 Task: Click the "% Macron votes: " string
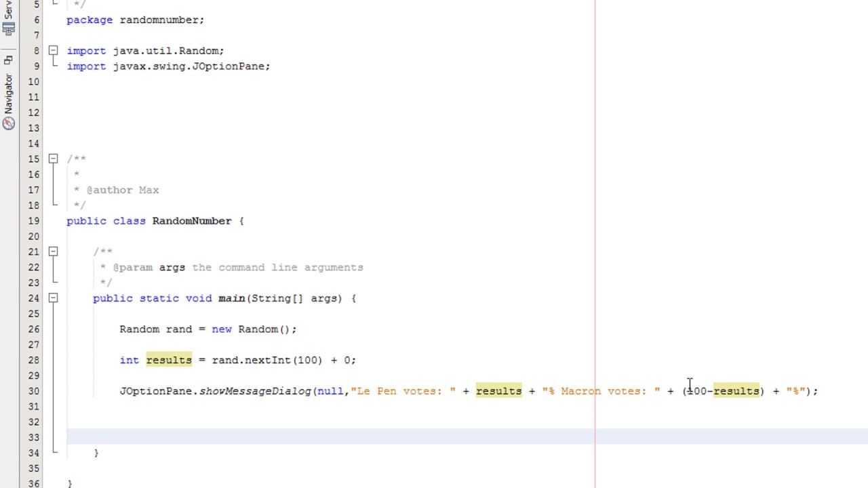[601, 391]
